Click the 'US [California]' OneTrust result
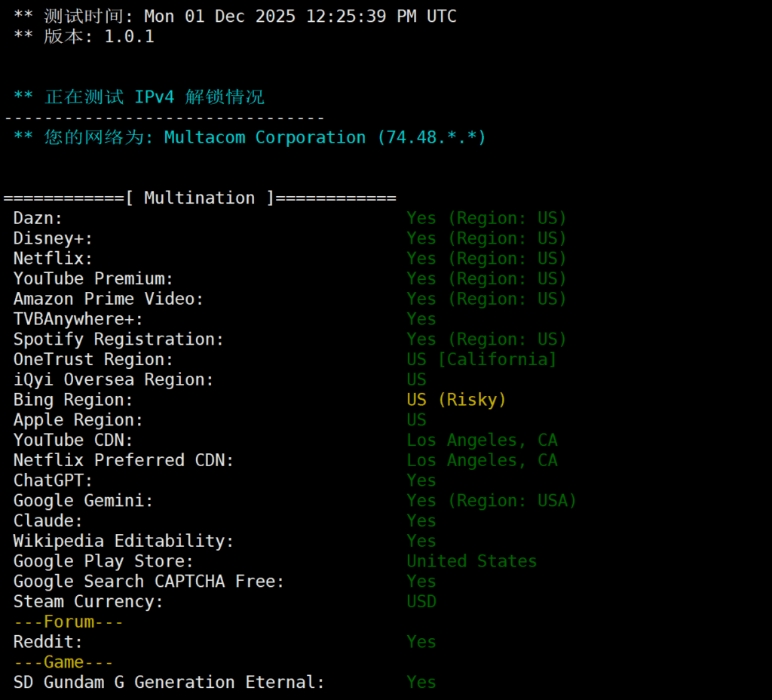This screenshot has width=772, height=700. point(481,359)
